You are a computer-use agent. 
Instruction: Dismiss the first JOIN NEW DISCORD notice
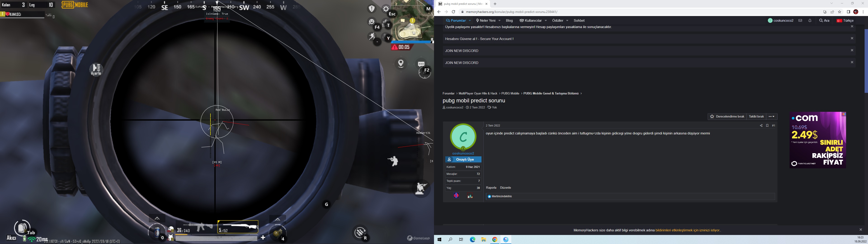852,51
